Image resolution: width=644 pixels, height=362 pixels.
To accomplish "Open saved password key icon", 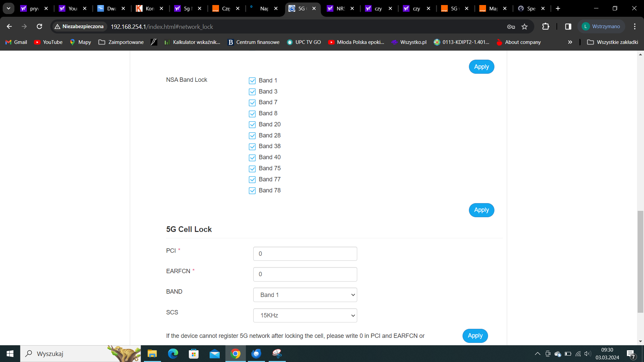I will [511, 26].
